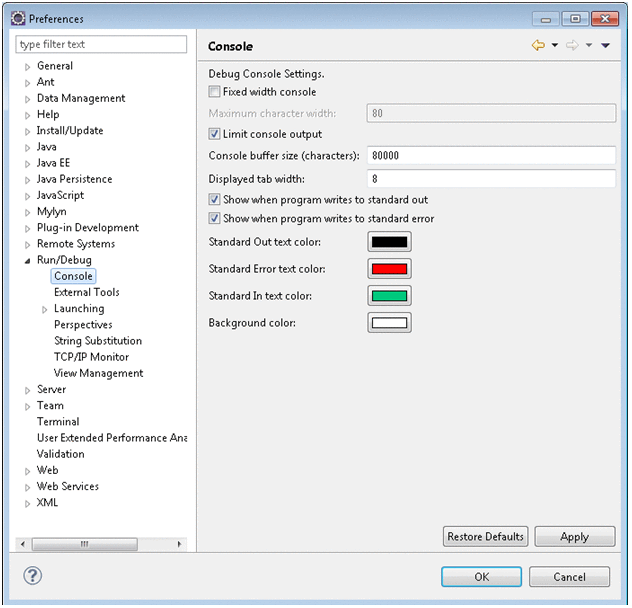The image size is (632, 608).
Task: Enable Fixed width console checkbox
Action: pyautogui.click(x=215, y=92)
